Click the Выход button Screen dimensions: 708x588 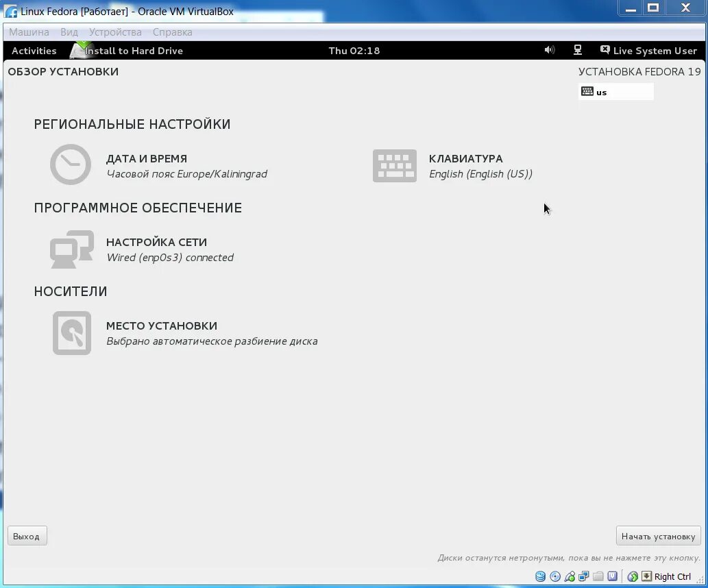pyautogui.click(x=27, y=536)
